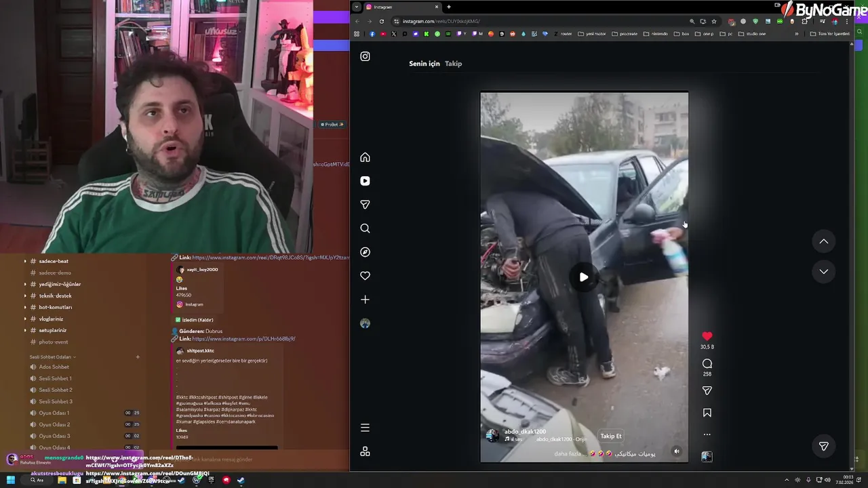Open the abdo_dkak1200 username on the reel

click(525, 432)
